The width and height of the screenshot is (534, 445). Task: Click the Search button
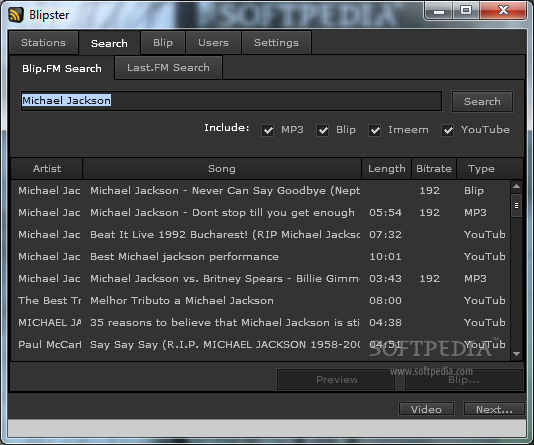(482, 101)
